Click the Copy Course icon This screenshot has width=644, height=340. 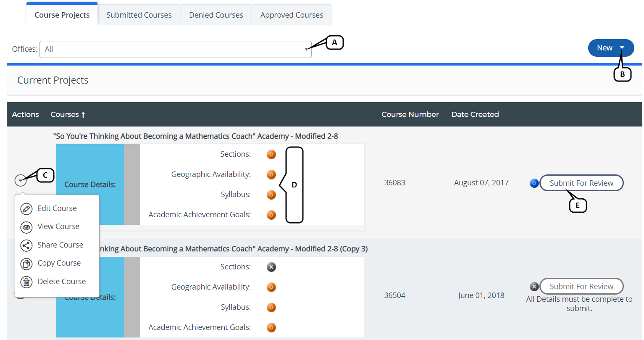click(x=26, y=264)
